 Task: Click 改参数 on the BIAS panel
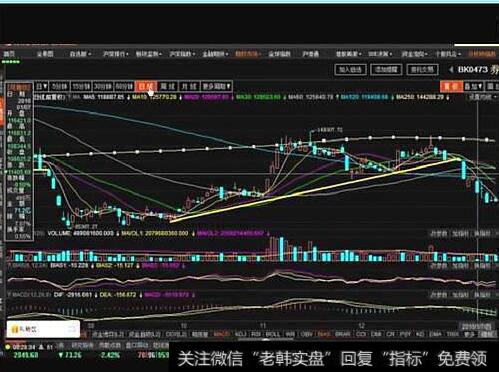[438, 266]
